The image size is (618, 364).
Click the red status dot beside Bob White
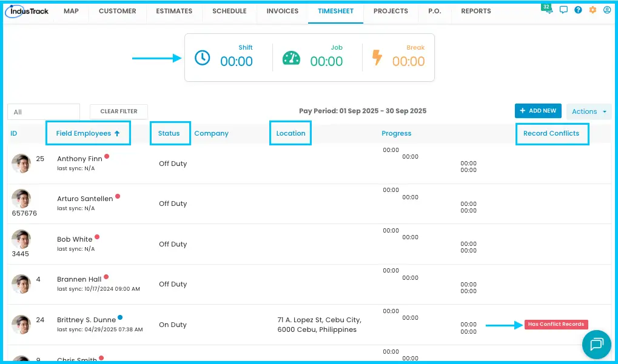click(97, 237)
